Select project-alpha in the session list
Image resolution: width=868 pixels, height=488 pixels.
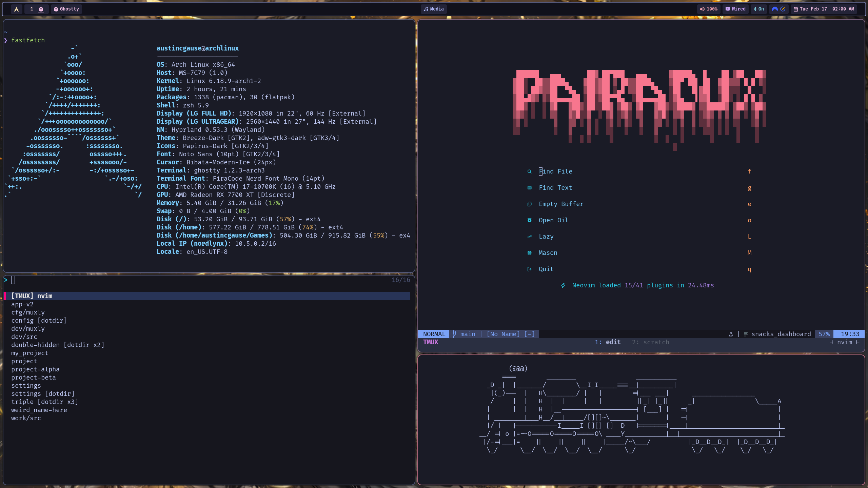pos(35,369)
